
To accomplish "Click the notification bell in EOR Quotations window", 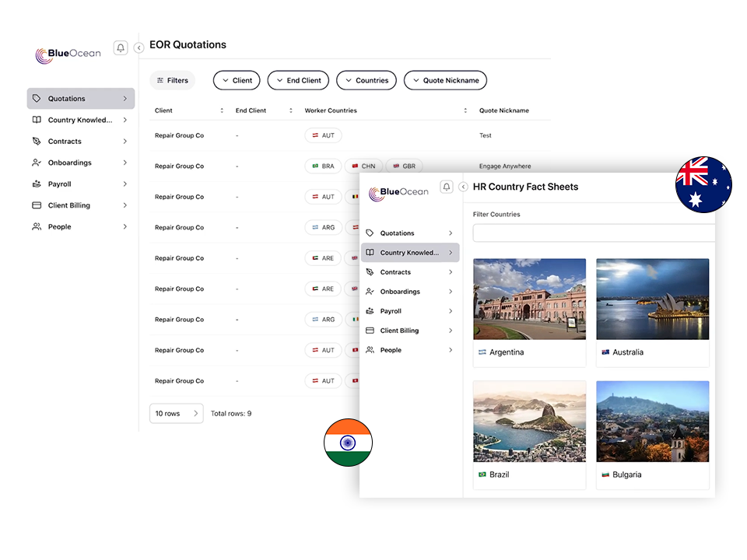I will point(121,48).
